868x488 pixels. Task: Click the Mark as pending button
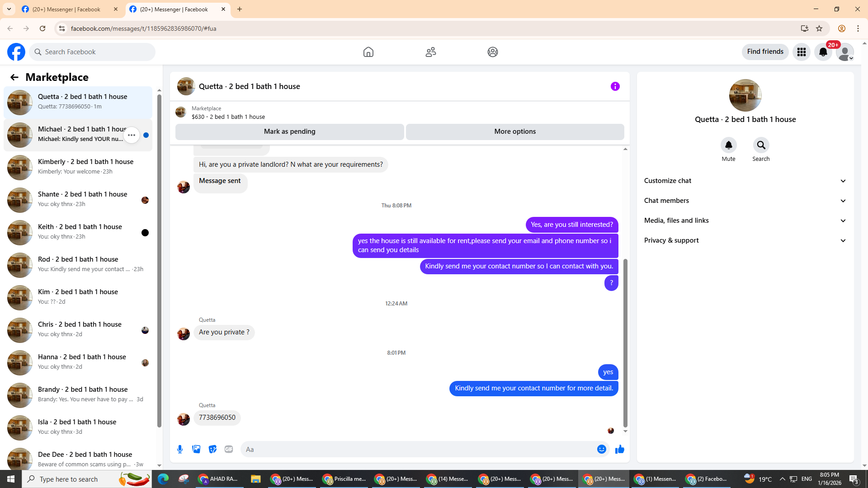click(x=289, y=131)
